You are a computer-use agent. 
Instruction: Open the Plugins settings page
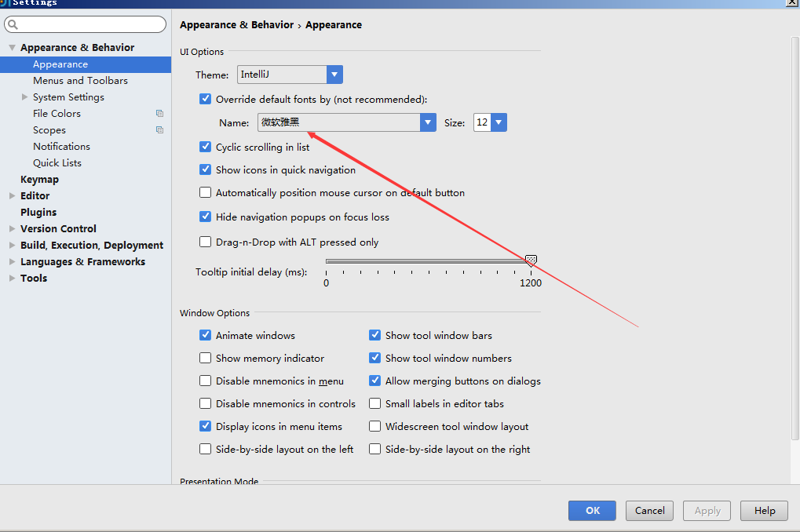point(38,213)
